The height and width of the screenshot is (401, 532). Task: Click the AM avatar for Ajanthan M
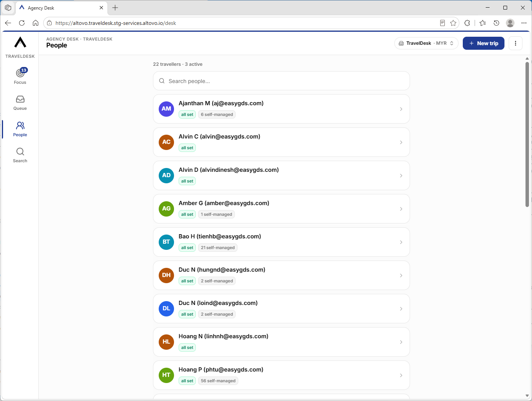coord(166,109)
